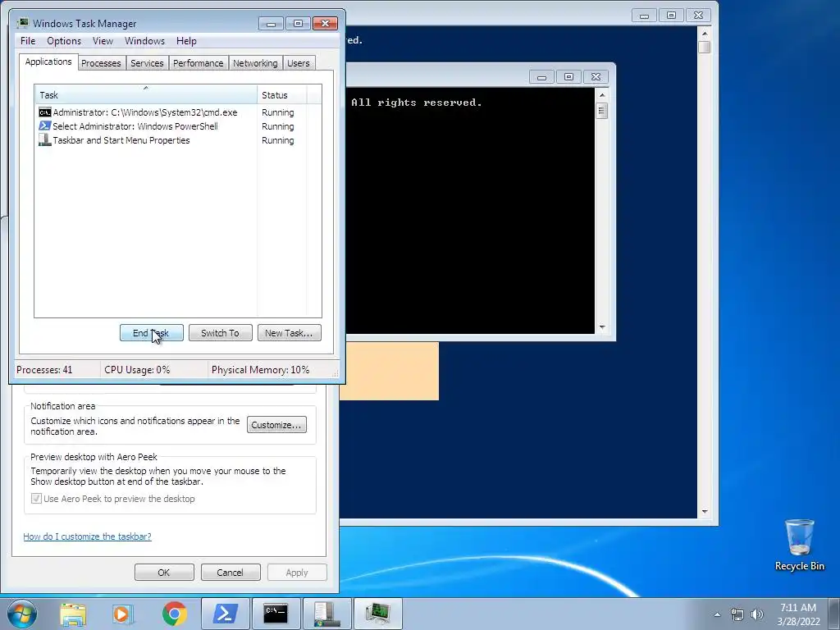
Task: Launch Windows Media Player from taskbar
Action: click(123, 614)
